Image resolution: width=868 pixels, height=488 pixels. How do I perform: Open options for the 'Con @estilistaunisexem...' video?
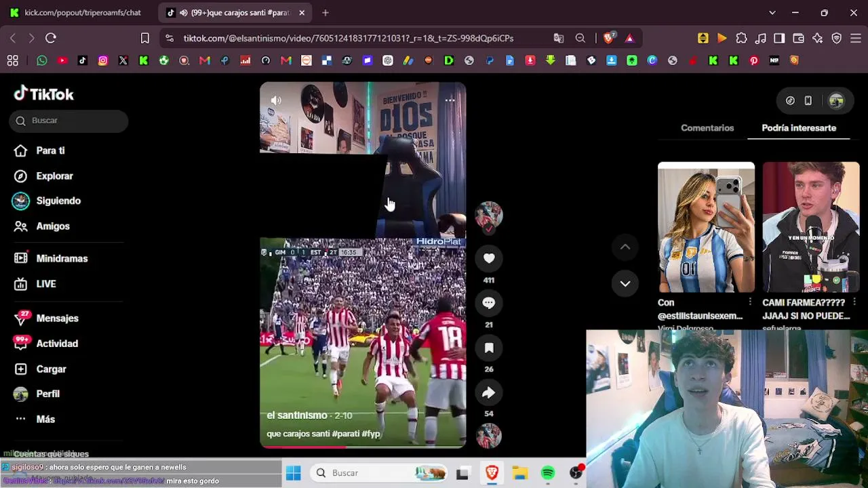750,302
